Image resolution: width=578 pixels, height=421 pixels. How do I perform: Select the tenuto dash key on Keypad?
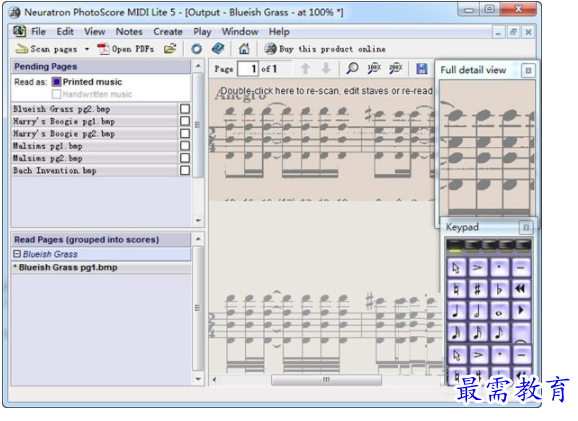520,268
